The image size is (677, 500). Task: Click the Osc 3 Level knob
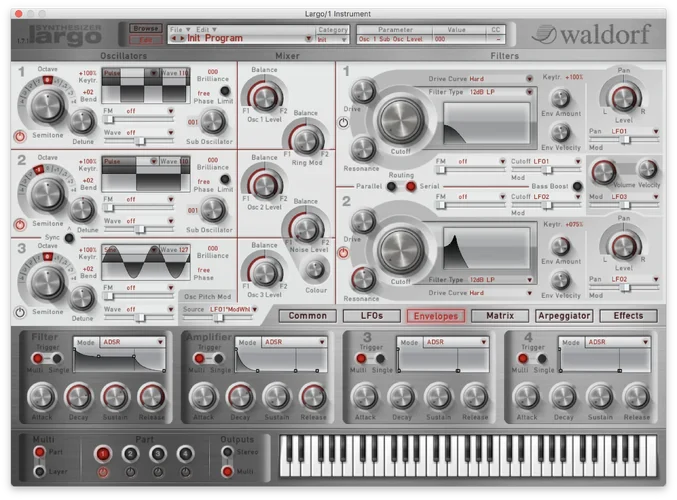pyautogui.click(x=265, y=273)
